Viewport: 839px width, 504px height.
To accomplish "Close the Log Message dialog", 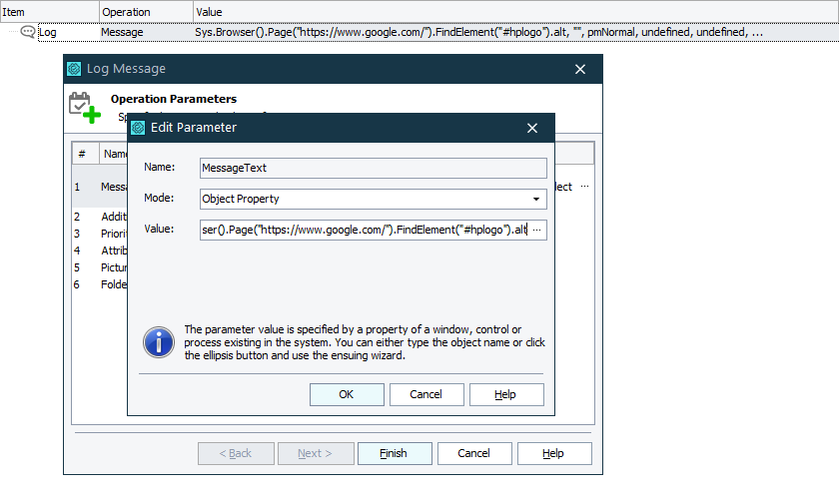I will [x=580, y=69].
